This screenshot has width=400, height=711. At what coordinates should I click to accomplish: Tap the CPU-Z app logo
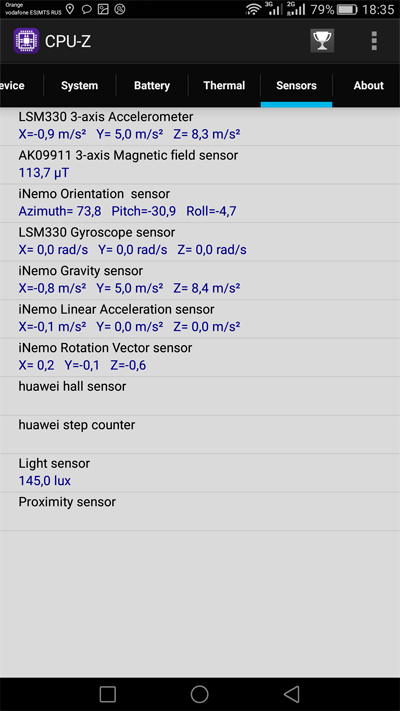point(26,41)
